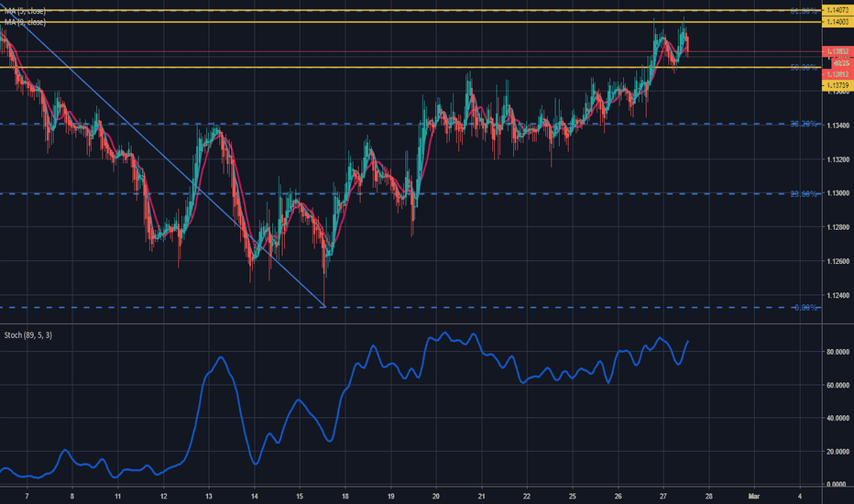Select the 61.80% Fibonacci level label
The image size is (854, 504).
[x=804, y=10]
